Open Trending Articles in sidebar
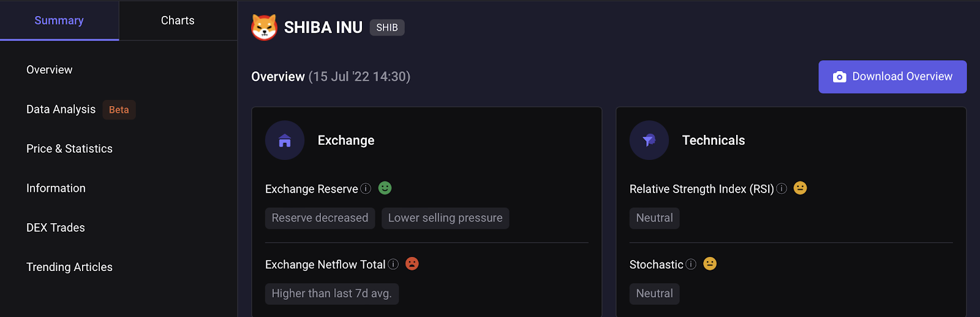Image resolution: width=980 pixels, height=317 pixels. tap(69, 267)
